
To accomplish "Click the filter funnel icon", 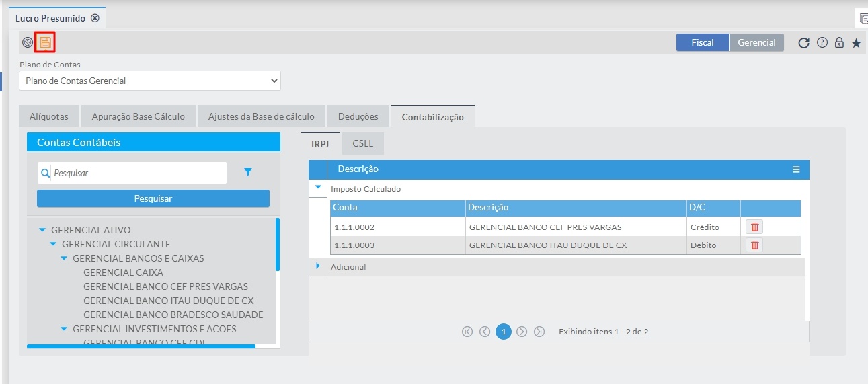I will pos(248,173).
